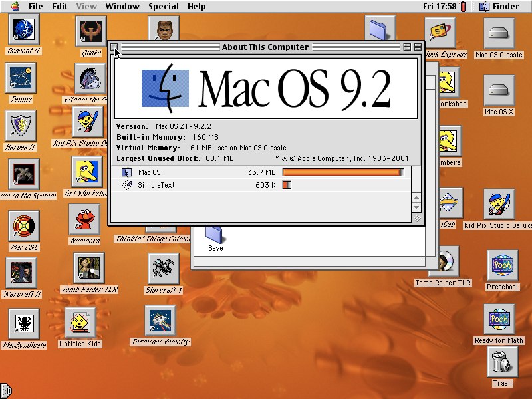Collapse About This Computer with the windowshade box
Image resolution: width=532 pixels, height=399 pixels.
pos(418,47)
